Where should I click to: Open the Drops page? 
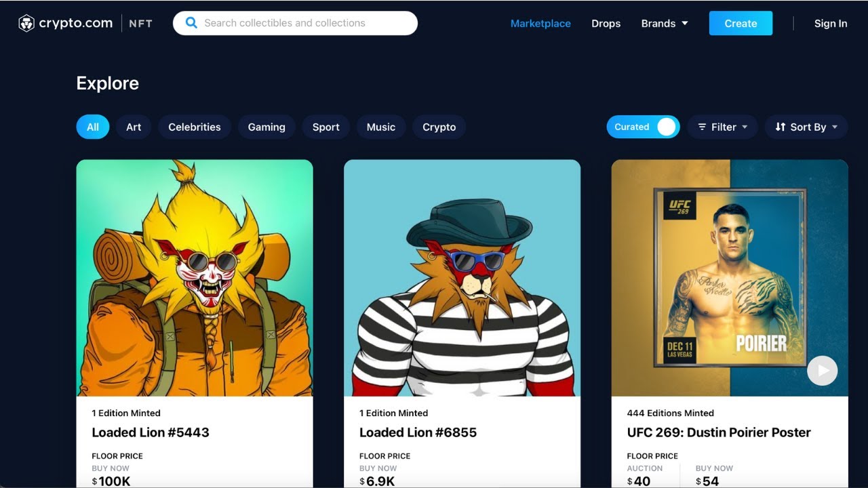[x=606, y=23]
